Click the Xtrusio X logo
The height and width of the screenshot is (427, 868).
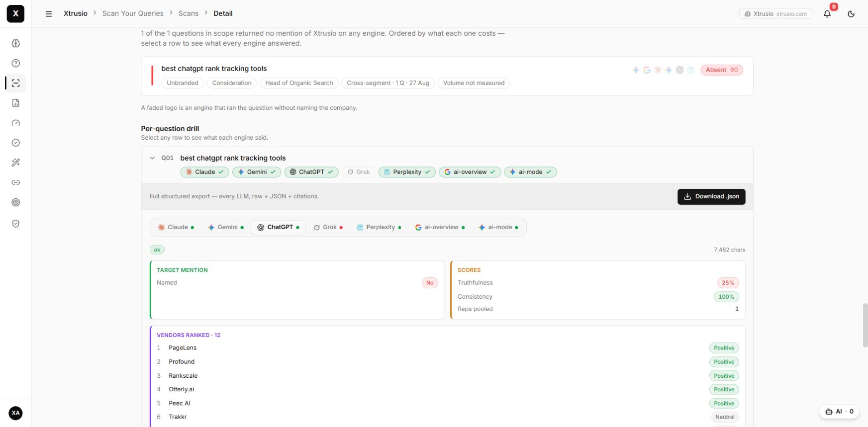coord(15,14)
